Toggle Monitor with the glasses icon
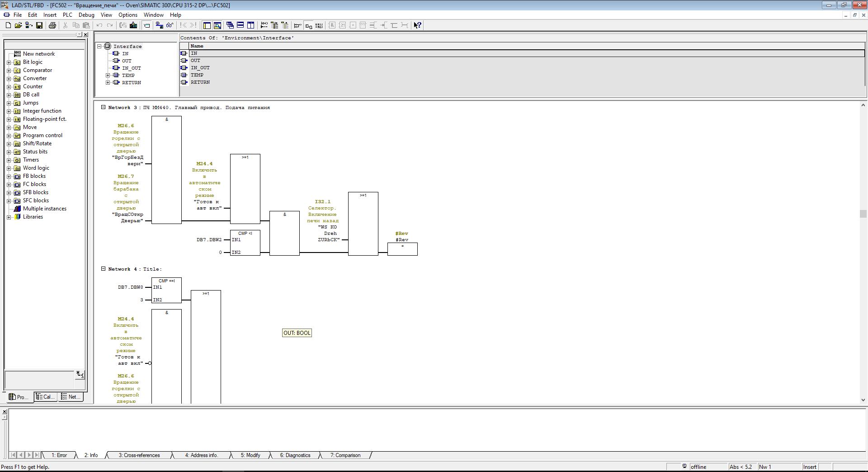The width and height of the screenshot is (868, 472). tap(170, 25)
